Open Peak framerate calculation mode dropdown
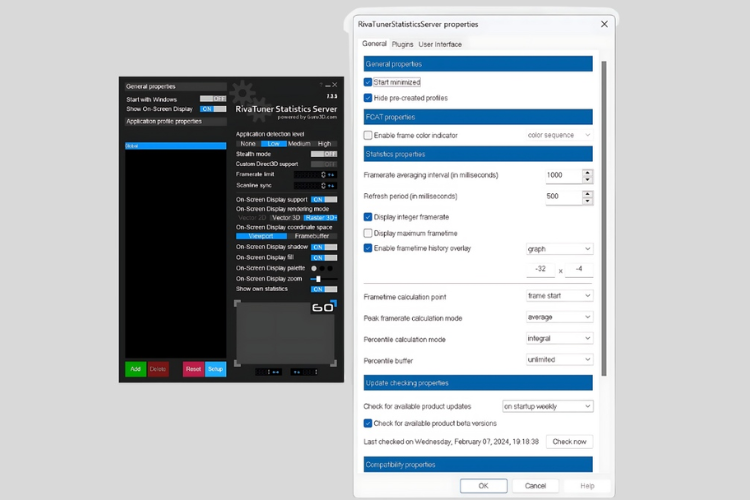 (559, 317)
